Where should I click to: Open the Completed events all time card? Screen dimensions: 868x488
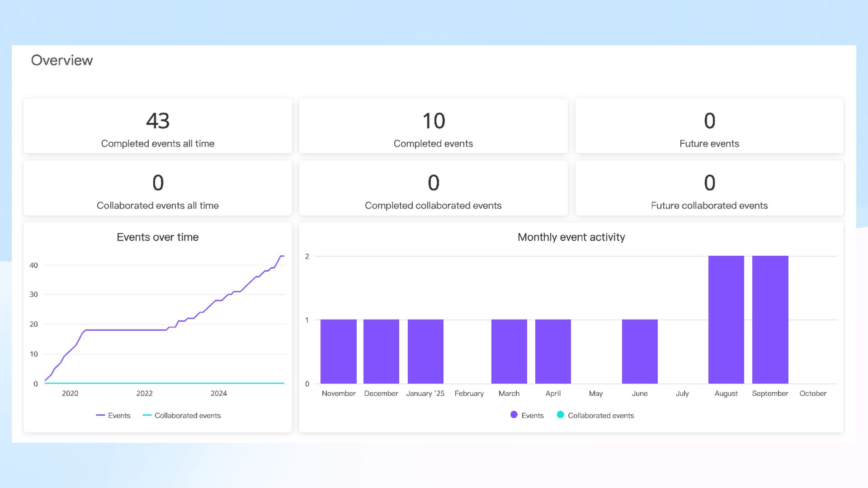[x=158, y=126]
